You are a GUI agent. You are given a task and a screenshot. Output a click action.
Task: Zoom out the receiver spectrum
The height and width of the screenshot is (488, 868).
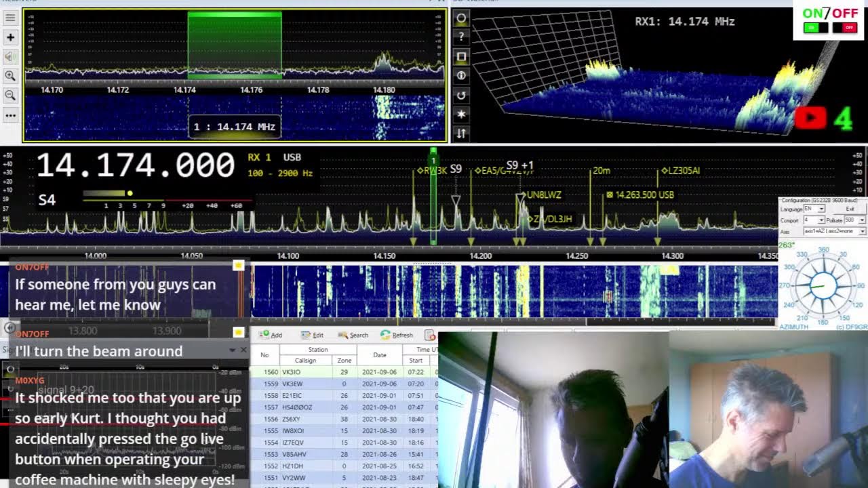pyautogui.click(x=10, y=96)
